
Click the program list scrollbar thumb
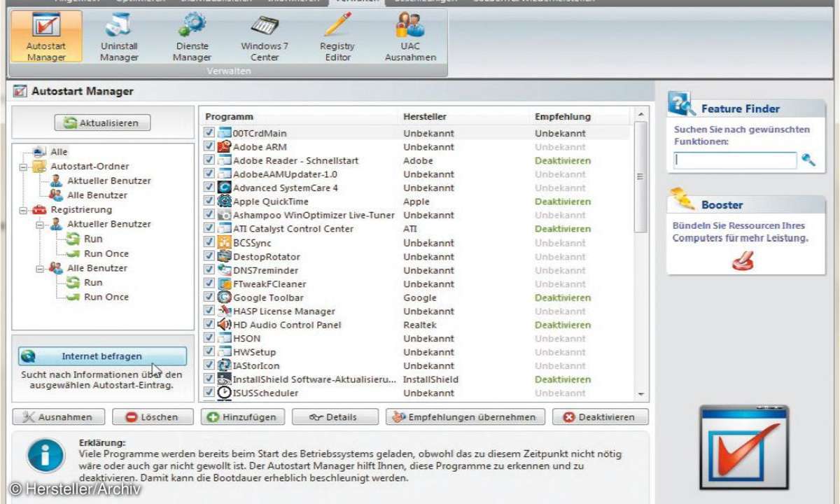640,176
